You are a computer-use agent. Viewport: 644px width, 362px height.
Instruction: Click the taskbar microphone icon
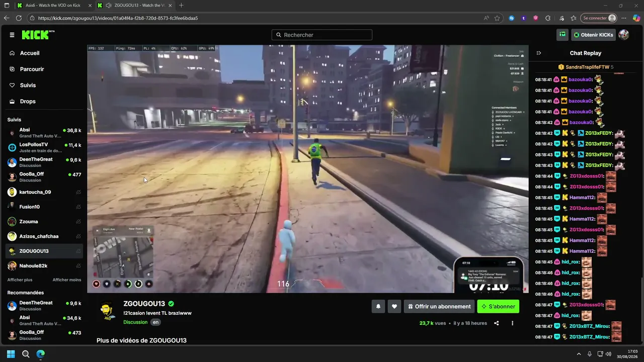click(590, 354)
